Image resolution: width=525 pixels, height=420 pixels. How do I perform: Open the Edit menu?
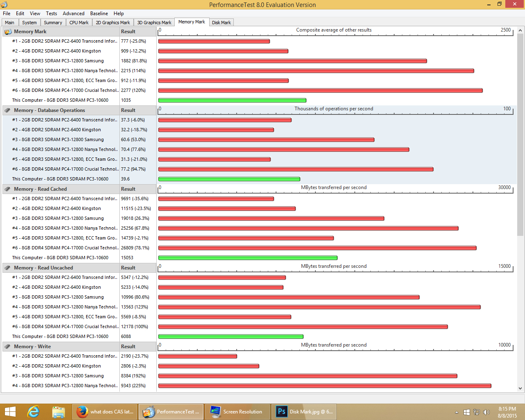(x=20, y=14)
